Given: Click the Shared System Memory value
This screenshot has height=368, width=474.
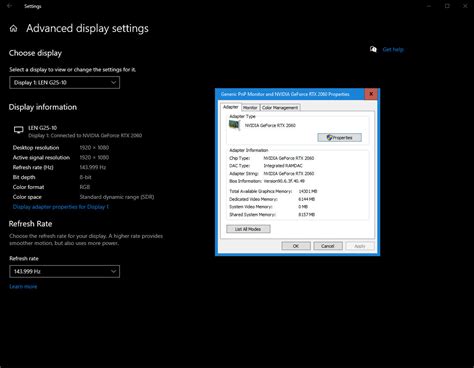Looking at the screenshot, I should 306,215.
